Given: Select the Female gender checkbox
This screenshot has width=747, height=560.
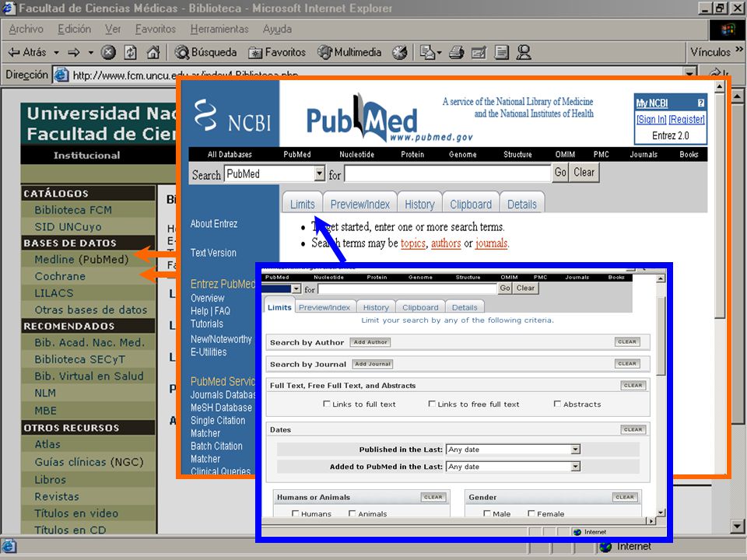Looking at the screenshot, I should click(531, 513).
